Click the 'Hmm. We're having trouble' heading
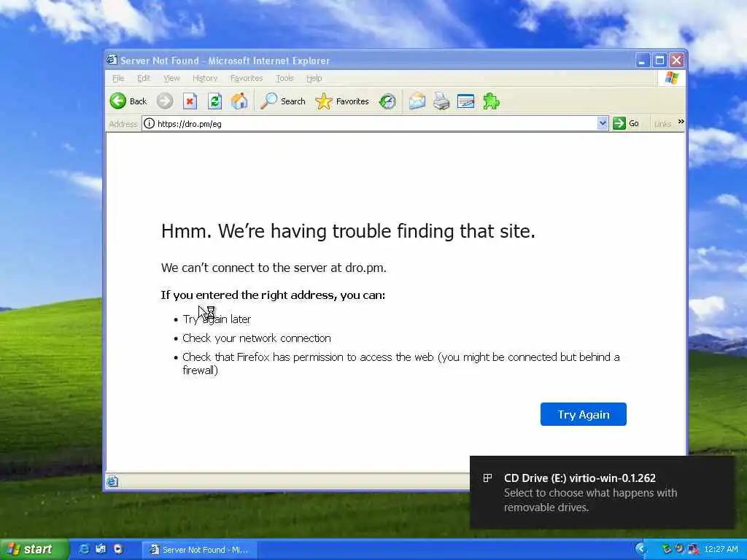The image size is (747, 560). click(x=348, y=231)
